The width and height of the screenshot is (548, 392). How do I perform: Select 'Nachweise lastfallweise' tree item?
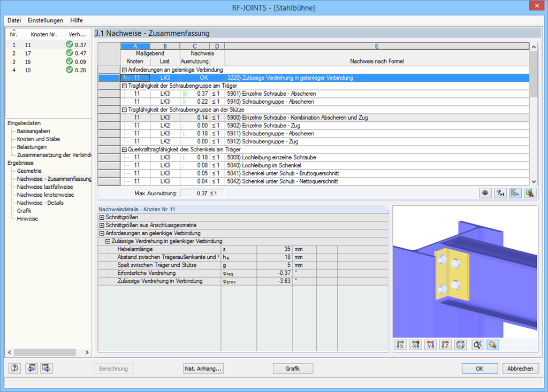[x=45, y=187]
